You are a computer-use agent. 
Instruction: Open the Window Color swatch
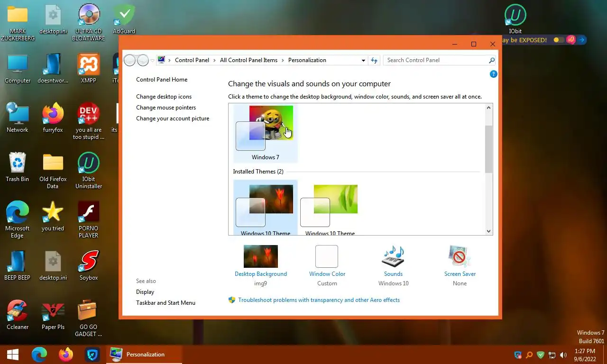pyautogui.click(x=327, y=256)
